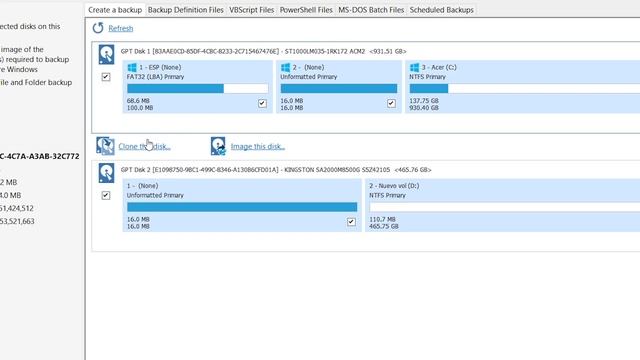The image size is (640, 360).
Task: Switch to VBScript Files tab
Action: point(251,10)
